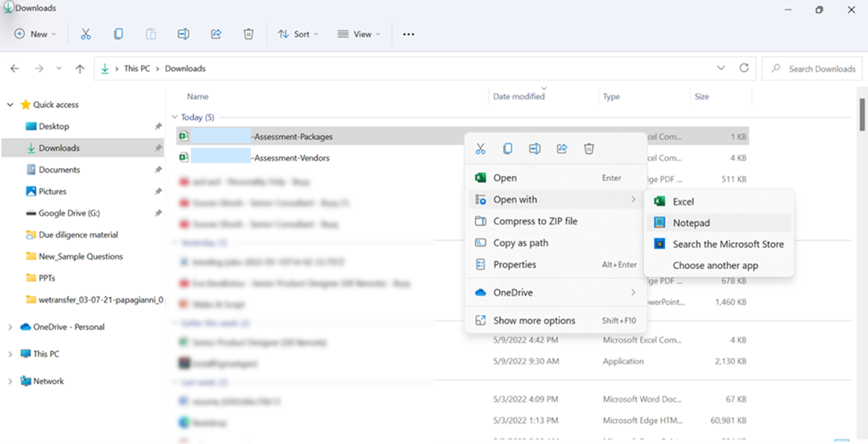Click the Rename icon in the top toolbar
The width and height of the screenshot is (868, 444).
(x=183, y=34)
